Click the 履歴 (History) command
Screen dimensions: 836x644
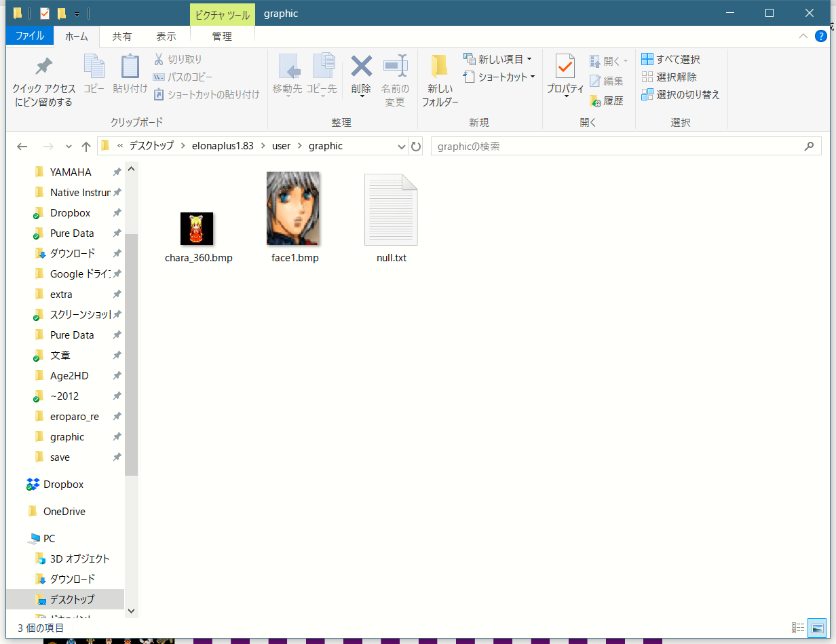(607, 100)
